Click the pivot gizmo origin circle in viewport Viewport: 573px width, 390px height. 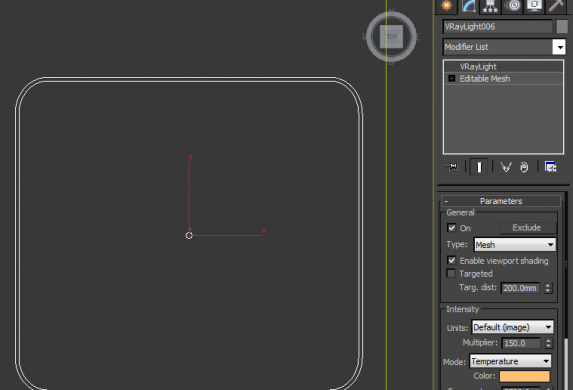pyautogui.click(x=189, y=235)
